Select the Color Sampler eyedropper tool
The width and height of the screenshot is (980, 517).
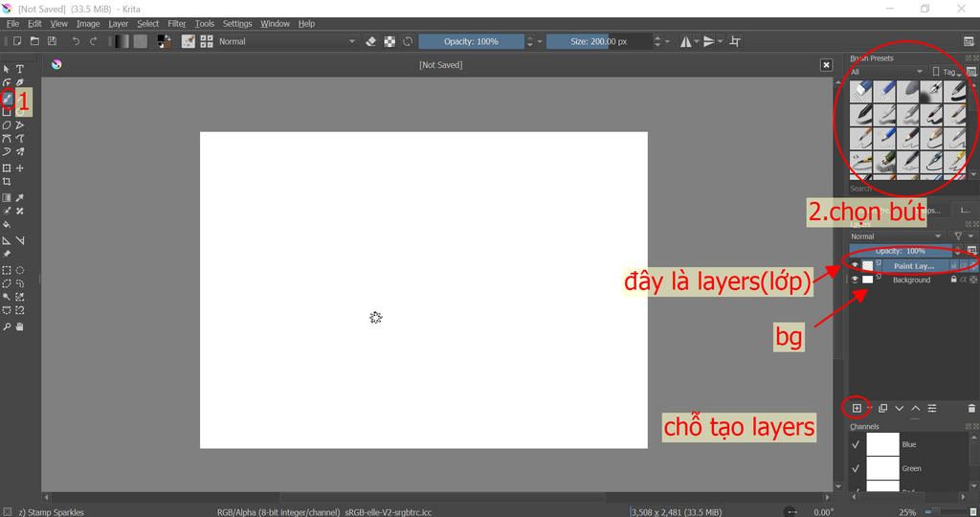pyautogui.click(x=20, y=197)
